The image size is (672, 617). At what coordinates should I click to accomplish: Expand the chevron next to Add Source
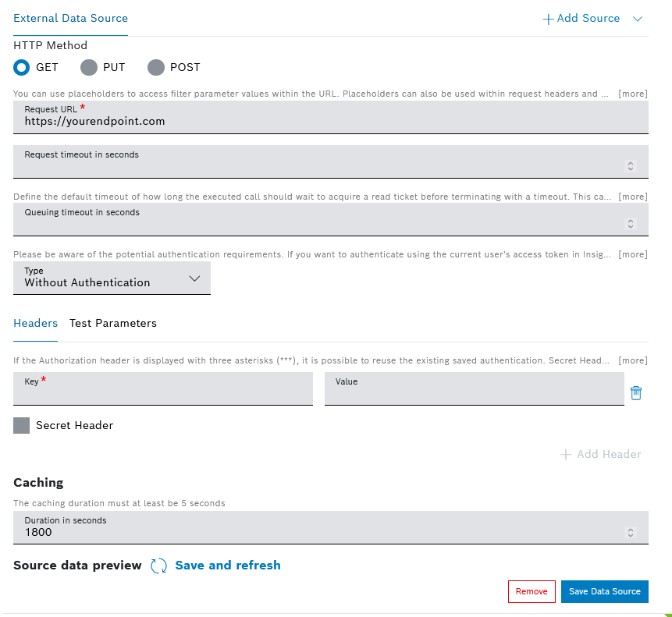[x=638, y=19]
